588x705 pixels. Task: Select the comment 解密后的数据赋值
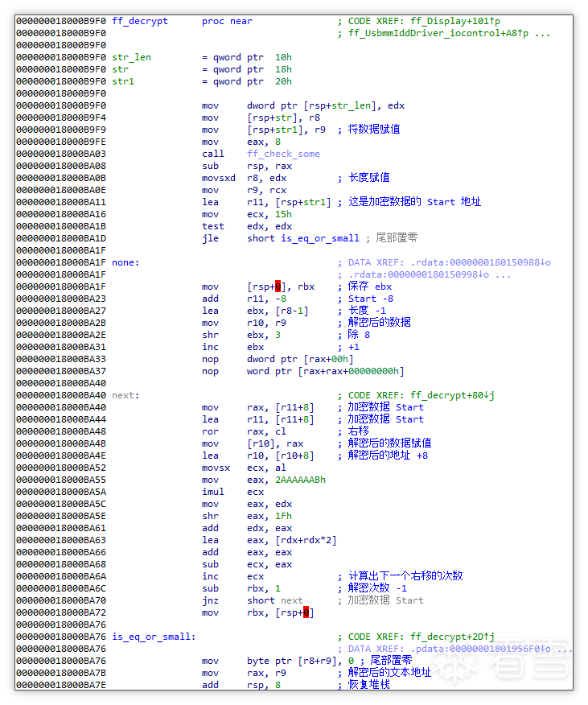tap(390, 443)
